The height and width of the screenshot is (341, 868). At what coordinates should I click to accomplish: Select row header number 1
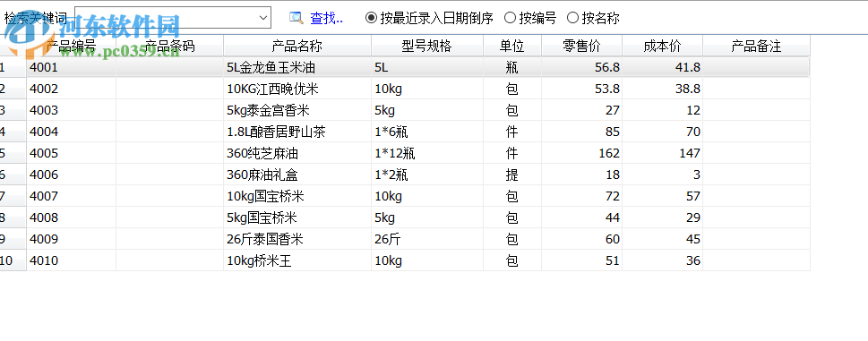[x=13, y=67]
